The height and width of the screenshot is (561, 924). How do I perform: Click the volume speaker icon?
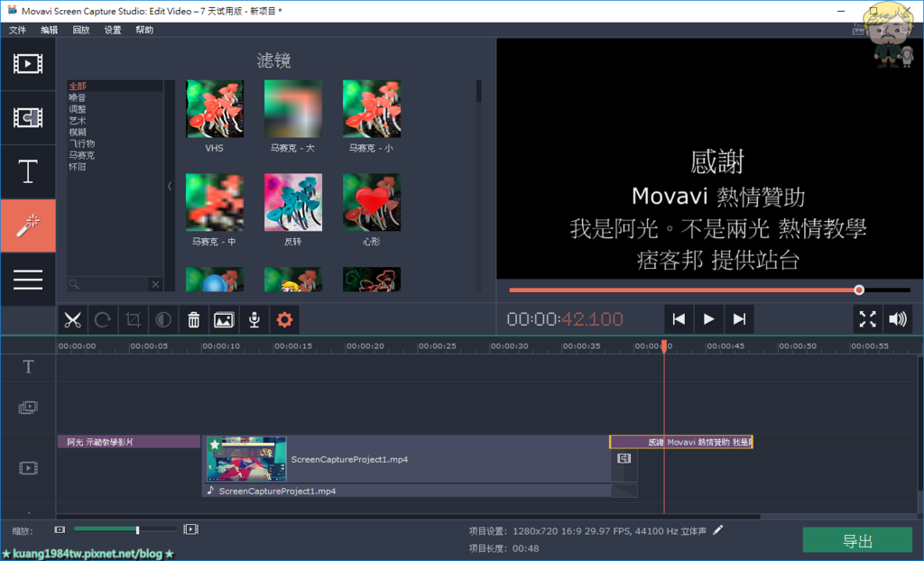[x=898, y=319]
